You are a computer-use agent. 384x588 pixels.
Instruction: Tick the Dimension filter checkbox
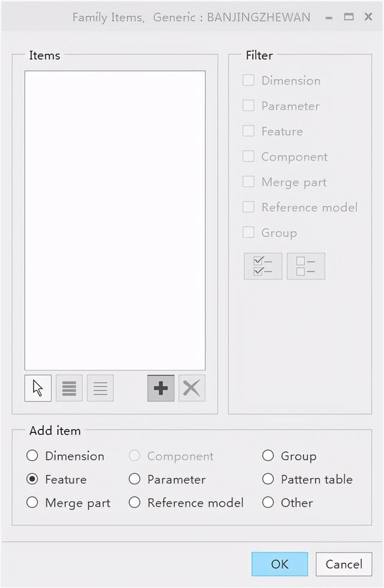[248, 80]
